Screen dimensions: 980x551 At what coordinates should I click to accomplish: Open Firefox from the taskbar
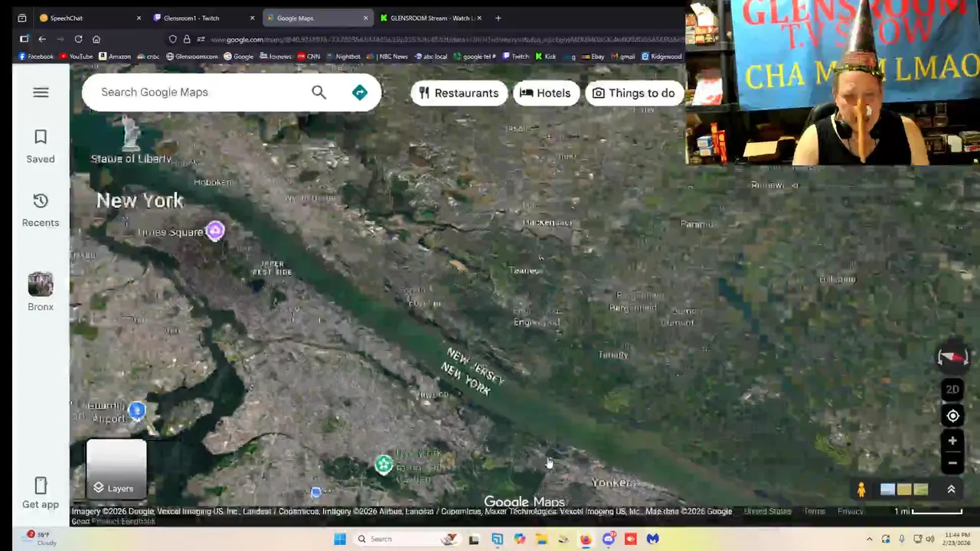click(586, 539)
